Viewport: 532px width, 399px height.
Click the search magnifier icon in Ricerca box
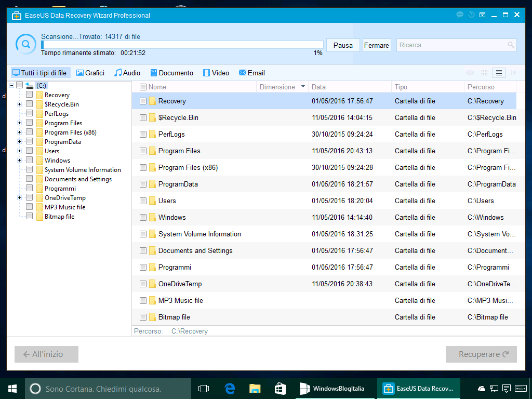point(510,45)
